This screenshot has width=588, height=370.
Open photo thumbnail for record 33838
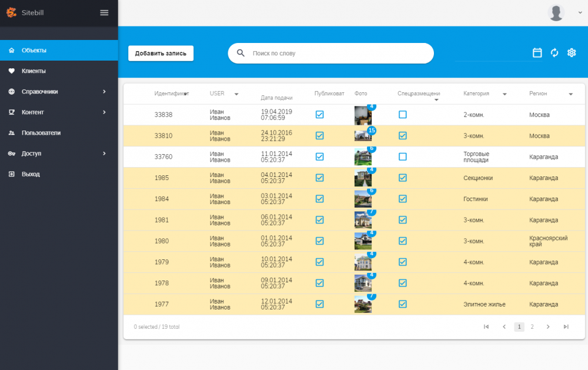pyautogui.click(x=363, y=115)
